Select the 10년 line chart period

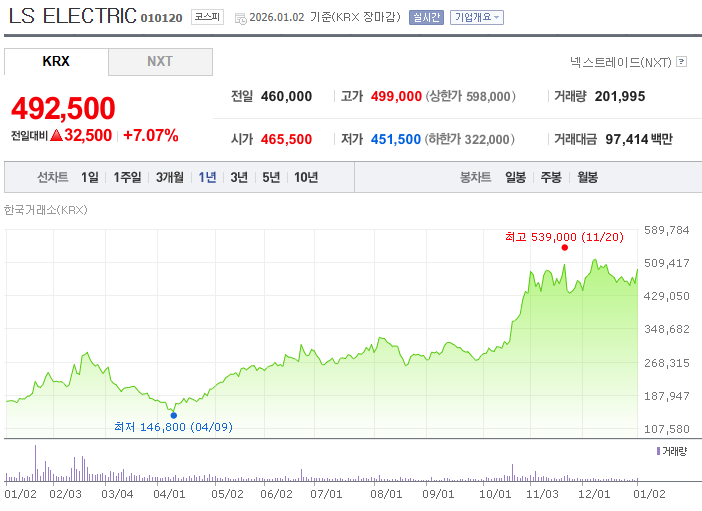(306, 177)
